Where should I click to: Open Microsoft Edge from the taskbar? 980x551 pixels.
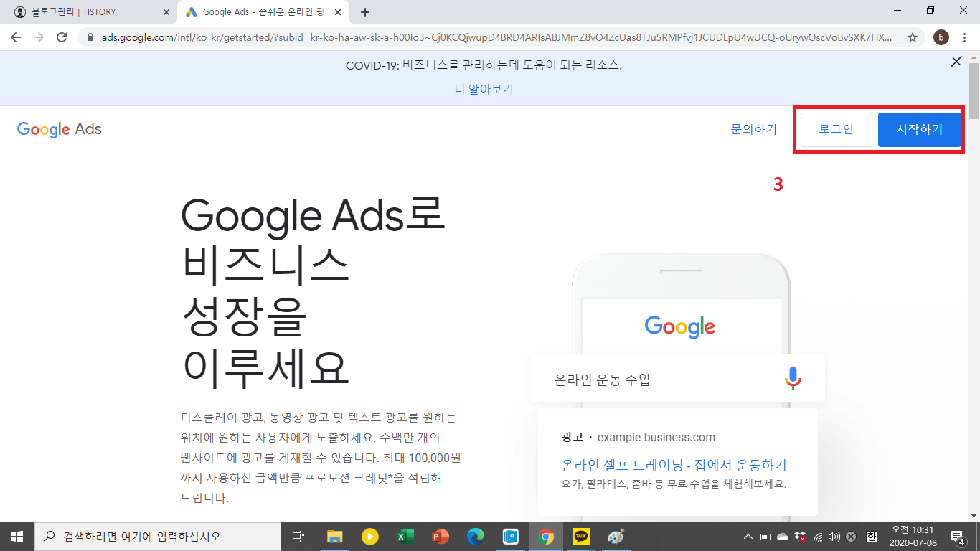point(476,537)
